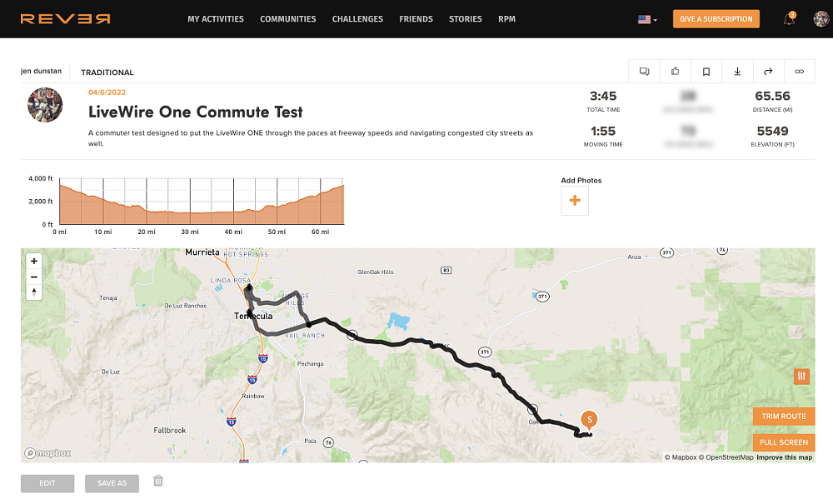Image resolution: width=833 pixels, height=504 pixels.
Task: Like the ride with thumbs-up
Action: (x=675, y=72)
